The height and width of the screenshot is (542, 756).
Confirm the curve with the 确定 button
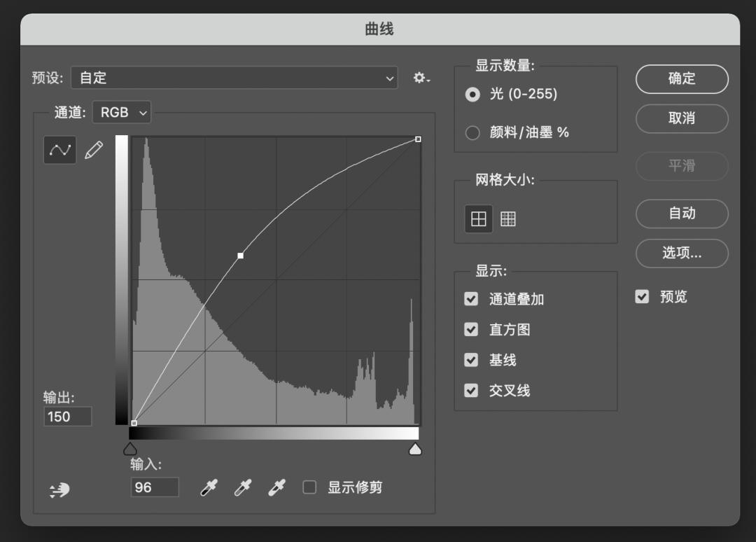pyautogui.click(x=681, y=79)
